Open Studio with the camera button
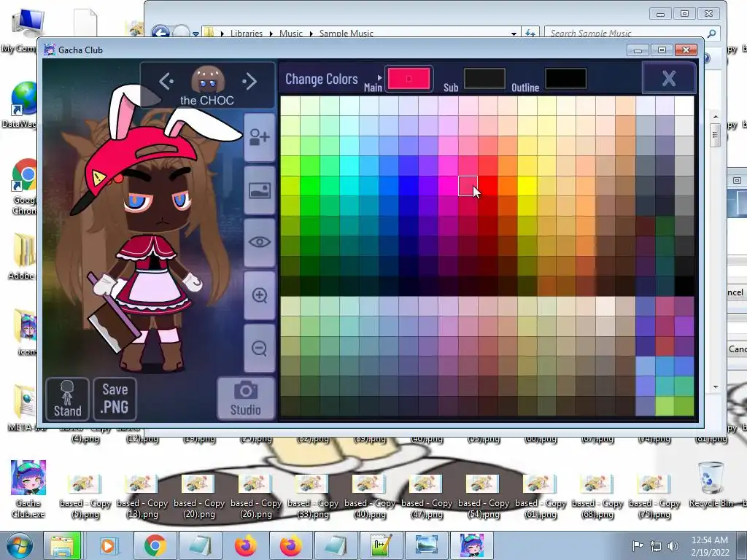This screenshot has width=747, height=560. click(x=246, y=399)
